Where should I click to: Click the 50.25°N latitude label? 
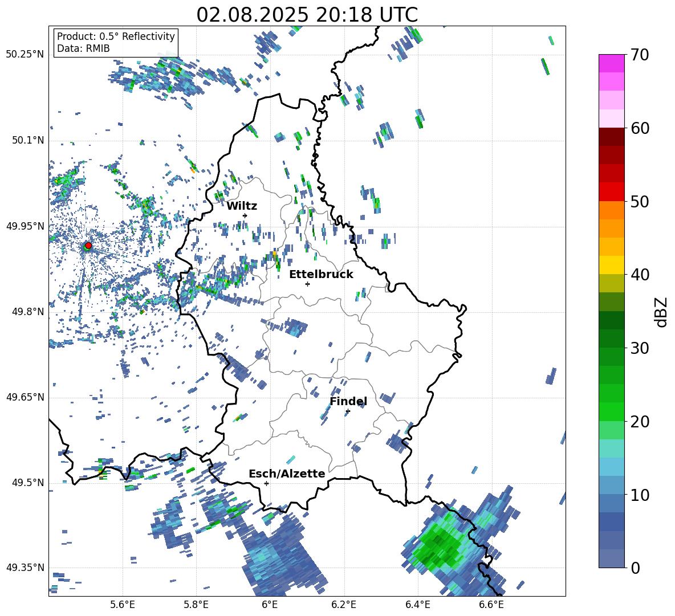coord(25,55)
